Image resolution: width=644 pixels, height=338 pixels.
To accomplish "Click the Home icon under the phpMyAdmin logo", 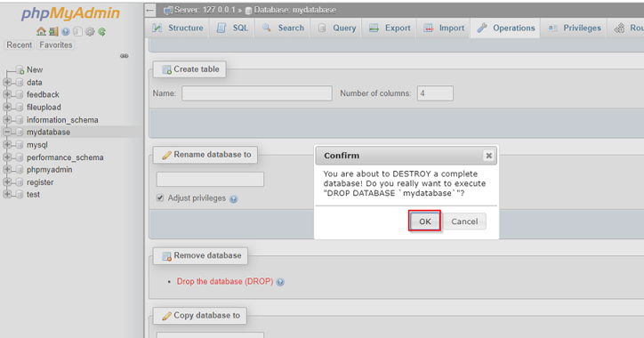I will point(41,32).
